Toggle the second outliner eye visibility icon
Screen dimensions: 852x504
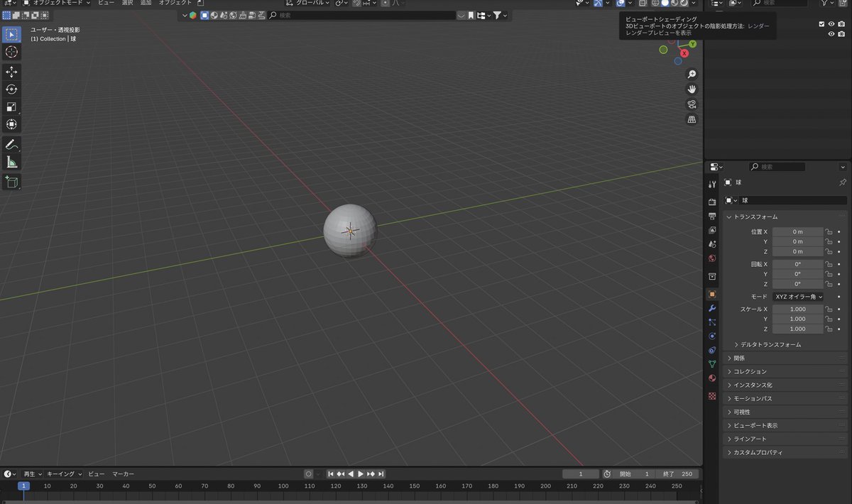(831, 34)
